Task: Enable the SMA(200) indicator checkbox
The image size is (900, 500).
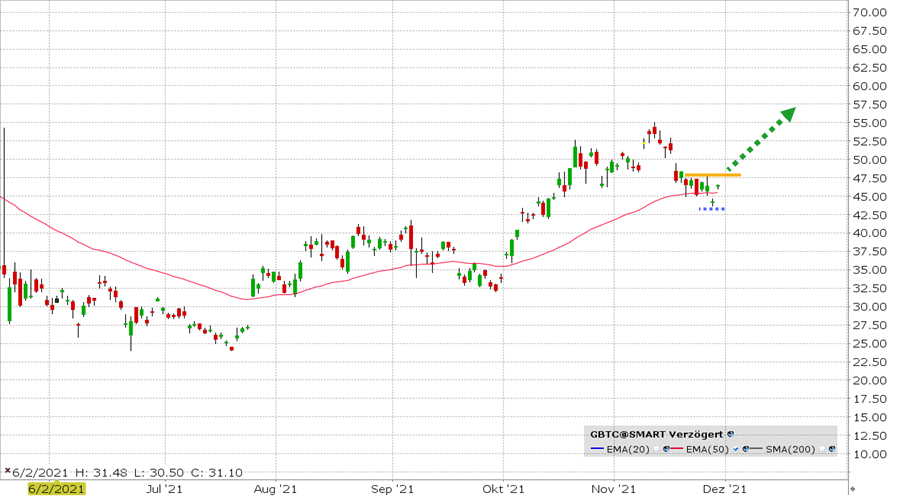Action: click(x=822, y=449)
